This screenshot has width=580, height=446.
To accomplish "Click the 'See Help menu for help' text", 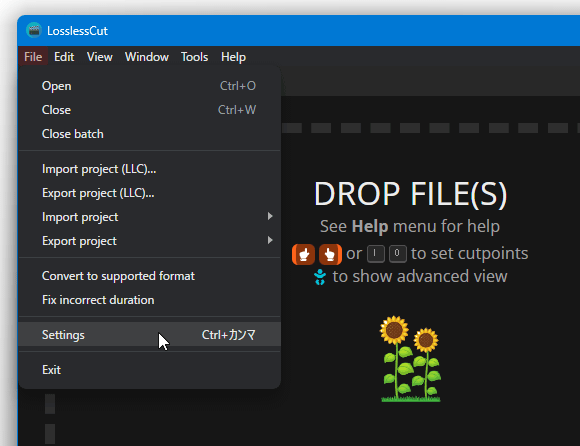I will [x=410, y=226].
